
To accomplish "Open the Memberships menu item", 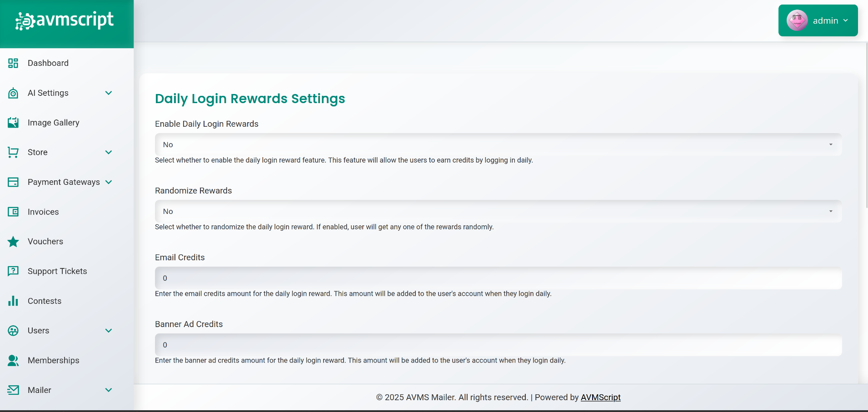I will click(53, 360).
